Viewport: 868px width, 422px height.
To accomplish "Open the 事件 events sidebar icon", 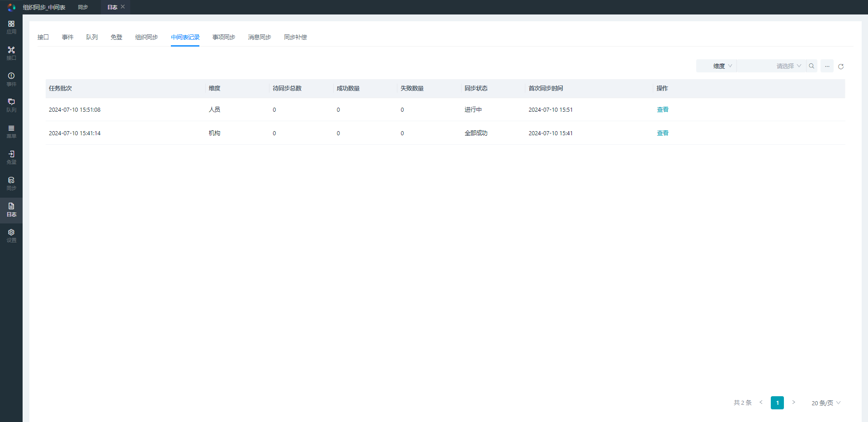I will (11, 79).
